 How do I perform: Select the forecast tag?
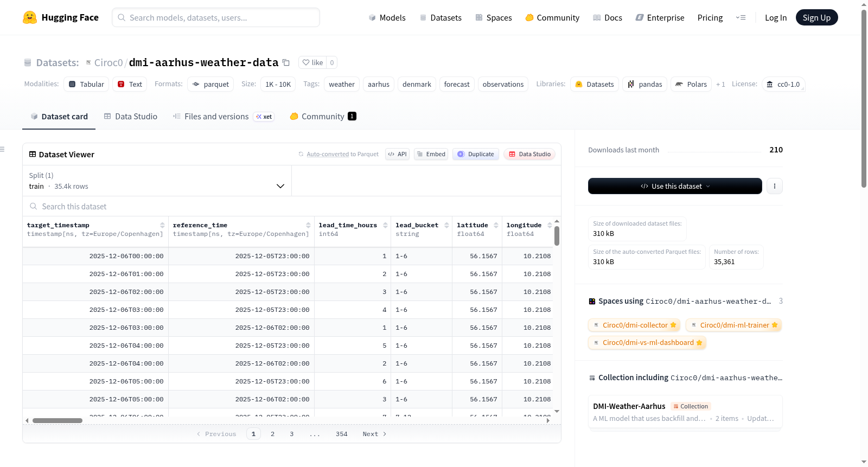coord(457,84)
